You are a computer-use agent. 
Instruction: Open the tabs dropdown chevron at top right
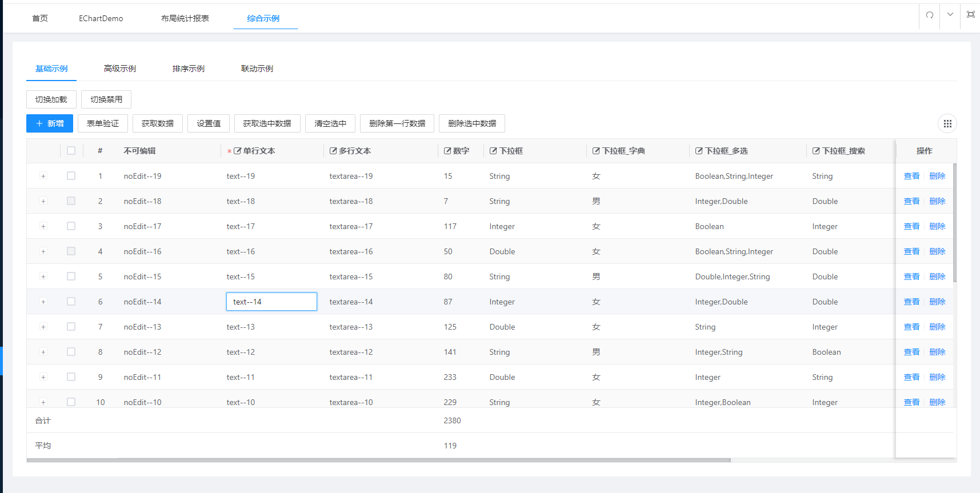(950, 15)
